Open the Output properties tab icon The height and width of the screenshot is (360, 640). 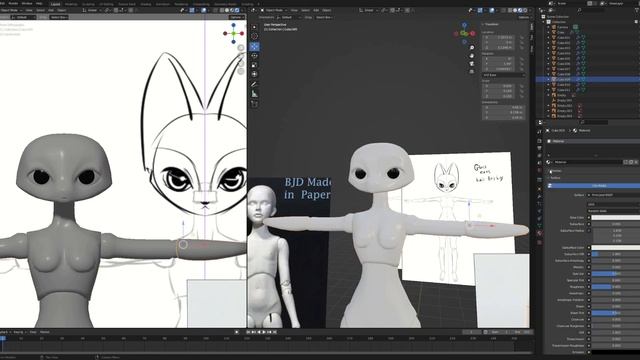click(540, 148)
